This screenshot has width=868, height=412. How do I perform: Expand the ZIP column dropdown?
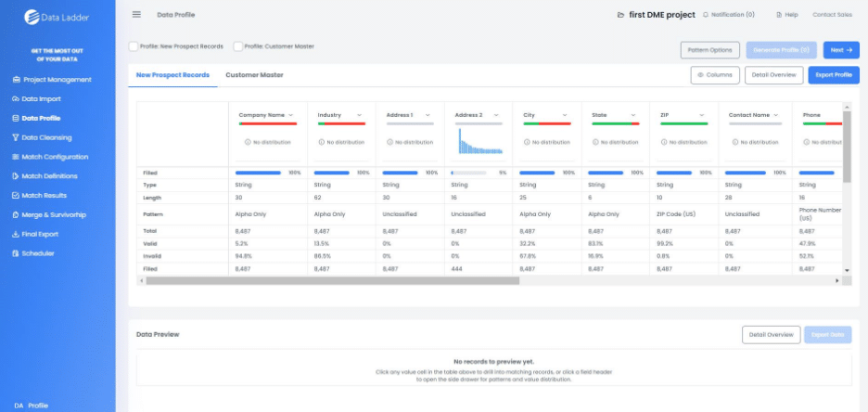702,115
